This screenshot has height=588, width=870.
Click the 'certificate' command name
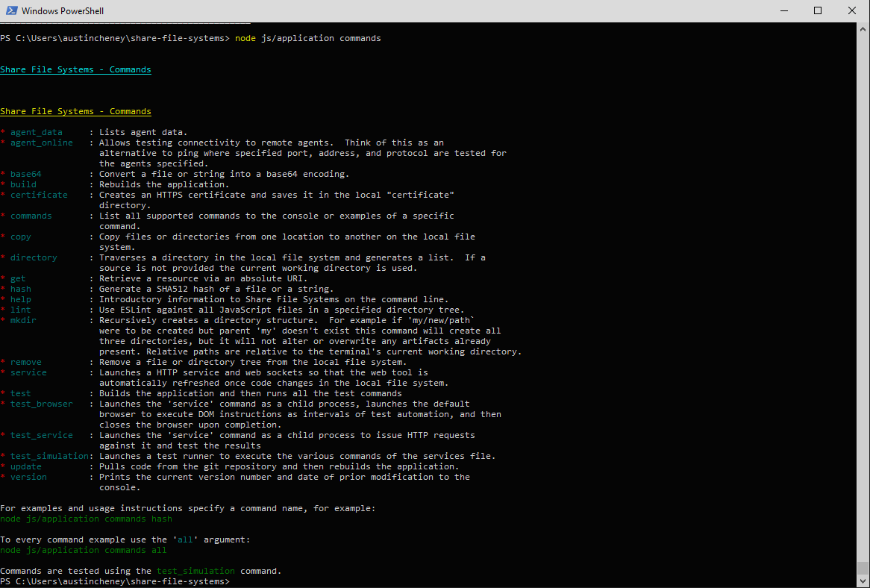click(x=39, y=195)
